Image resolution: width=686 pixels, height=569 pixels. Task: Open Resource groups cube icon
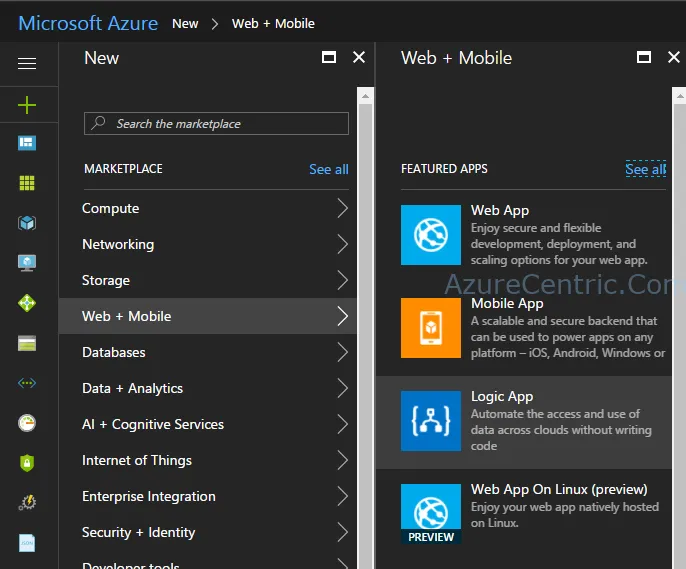[x=27, y=223]
